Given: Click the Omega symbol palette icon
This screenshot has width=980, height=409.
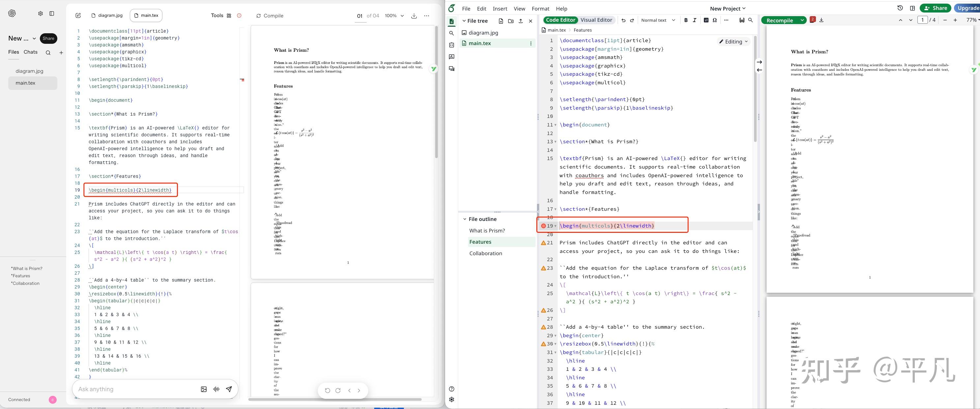Looking at the screenshot, I should click(x=715, y=20).
